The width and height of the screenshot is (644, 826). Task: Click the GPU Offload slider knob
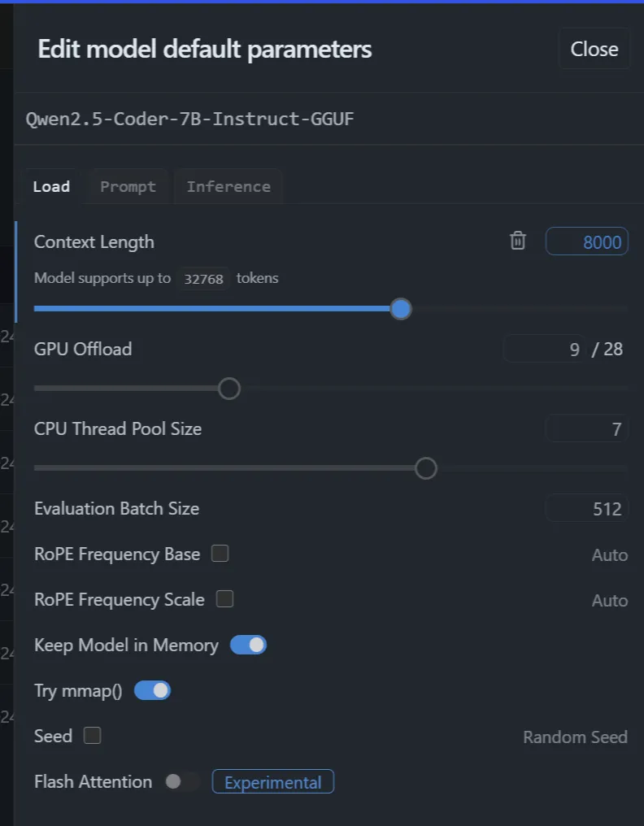(229, 389)
